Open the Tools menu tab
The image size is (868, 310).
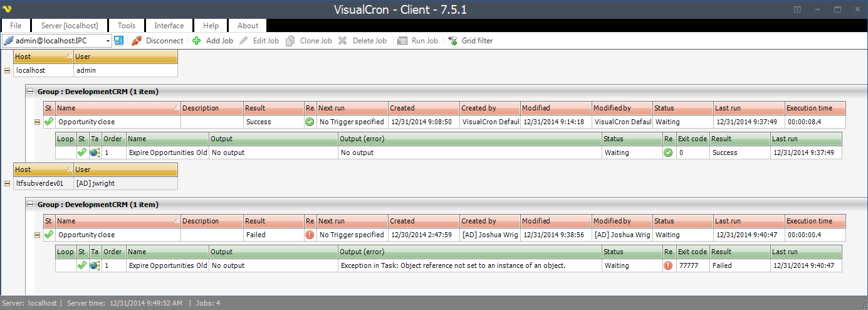127,26
